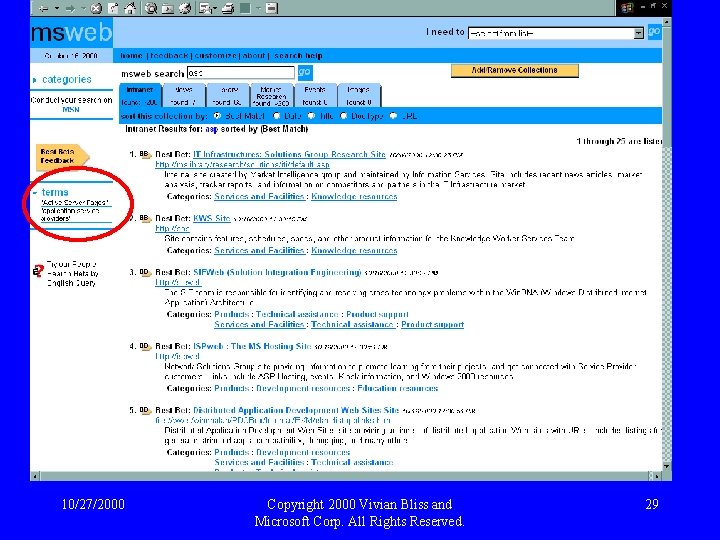Image resolution: width=720 pixels, height=540 pixels.
Task: Click the Best Bets Feedback arrow badge
Action: [62, 156]
